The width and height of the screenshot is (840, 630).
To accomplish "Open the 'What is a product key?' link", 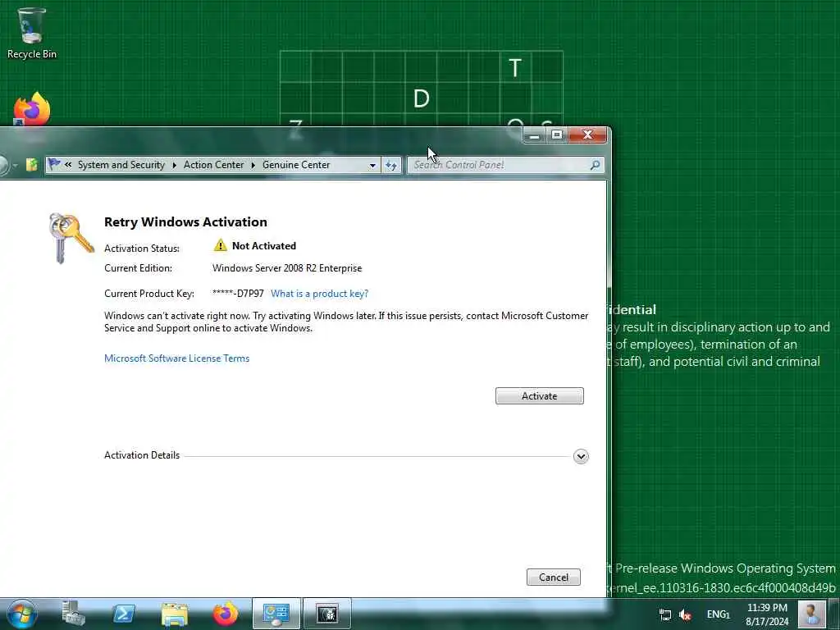I will click(x=319, y=294).
